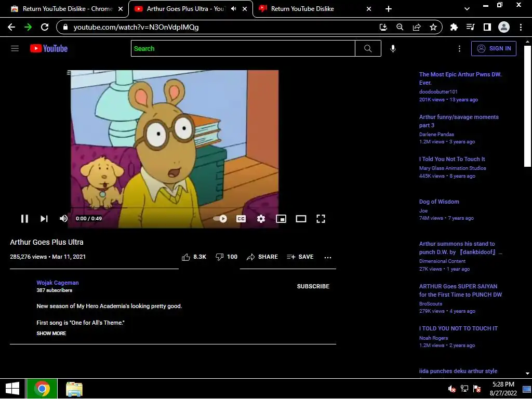Open Chrome media controls icon

[x=471, y=27]
